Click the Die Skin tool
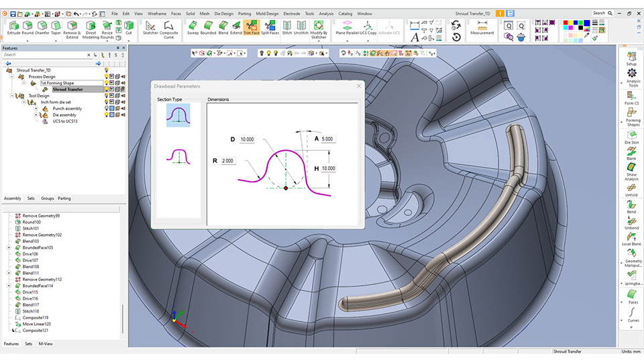 (632, 137)
